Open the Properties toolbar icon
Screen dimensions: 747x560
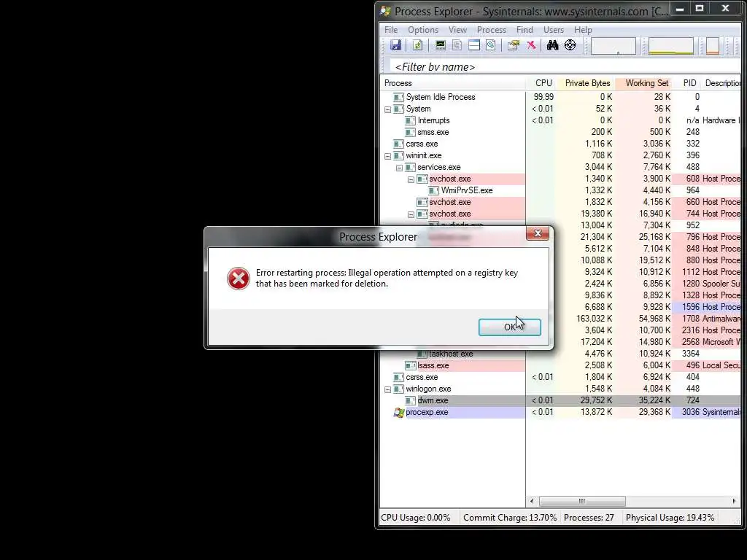(513, 45)
